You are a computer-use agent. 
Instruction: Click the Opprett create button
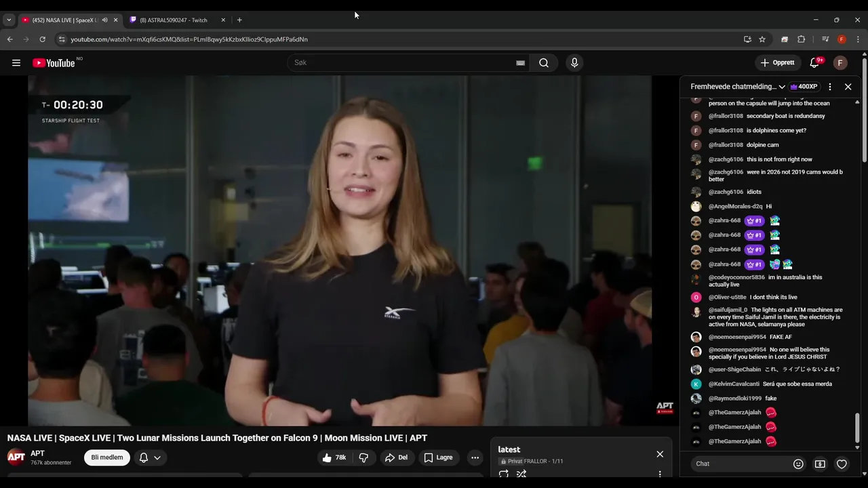778,63
